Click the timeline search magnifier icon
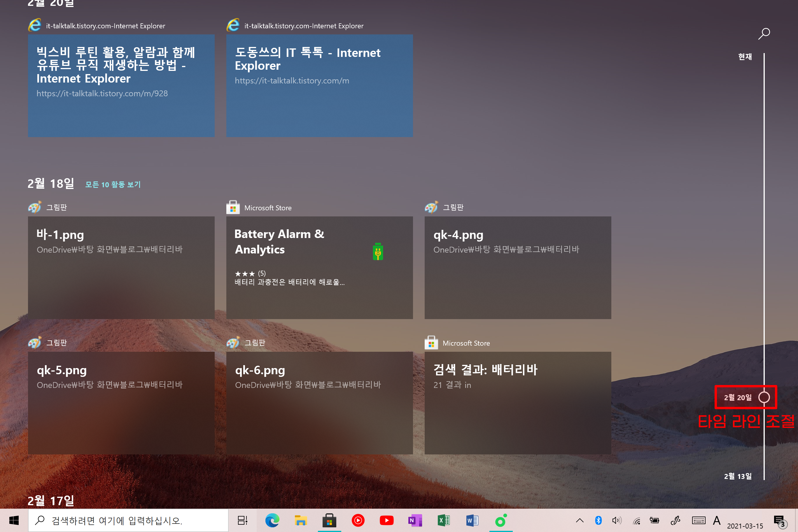 tap(764, 34)
